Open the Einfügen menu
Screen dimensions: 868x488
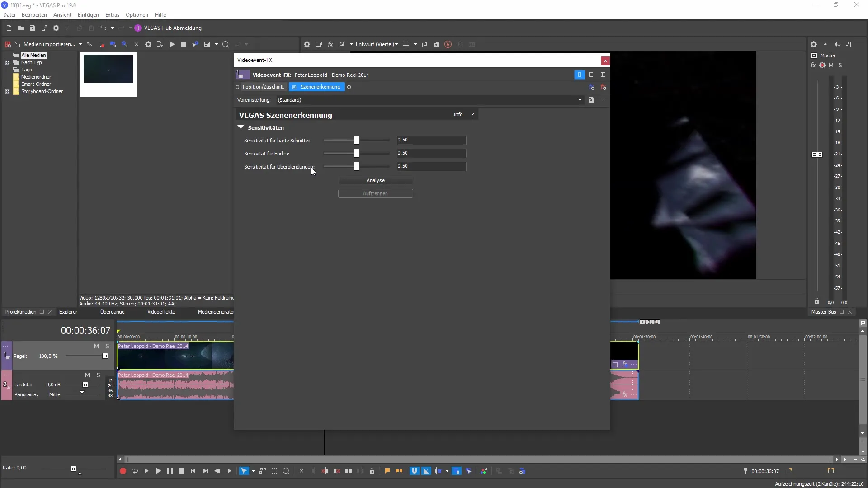click(88, 15)
